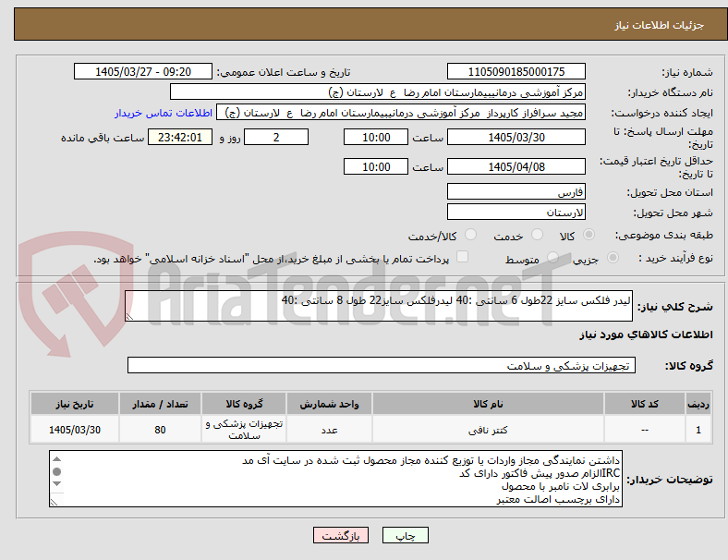728x560 pixels.
Task: Select the کالا radio button
Action: point(588,235)
